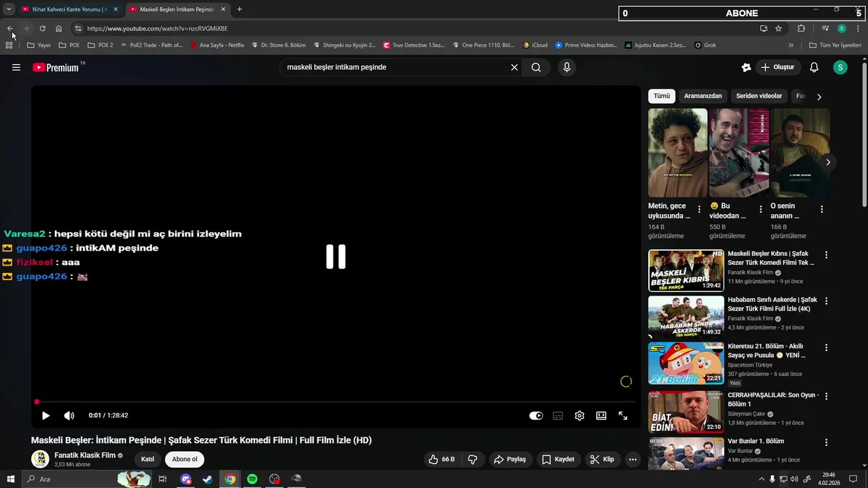Viewport: 868px width, 488px height.
Task: Seek using the red video progress bar
Action: coord(336,402)
